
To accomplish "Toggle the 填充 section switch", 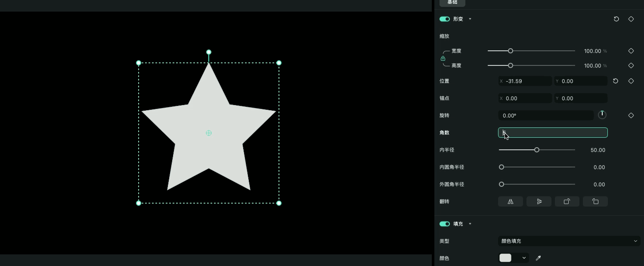I will [x=445, y=224].
